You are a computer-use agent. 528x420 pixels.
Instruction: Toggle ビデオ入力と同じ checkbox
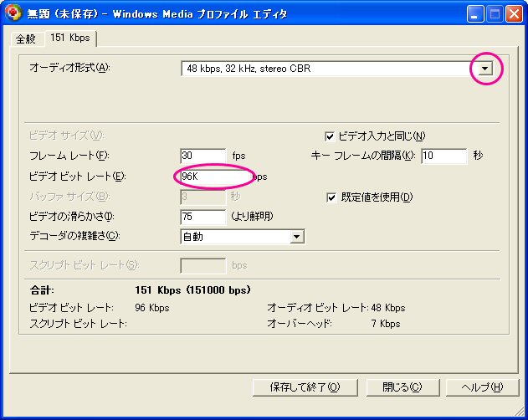[330, 136]
